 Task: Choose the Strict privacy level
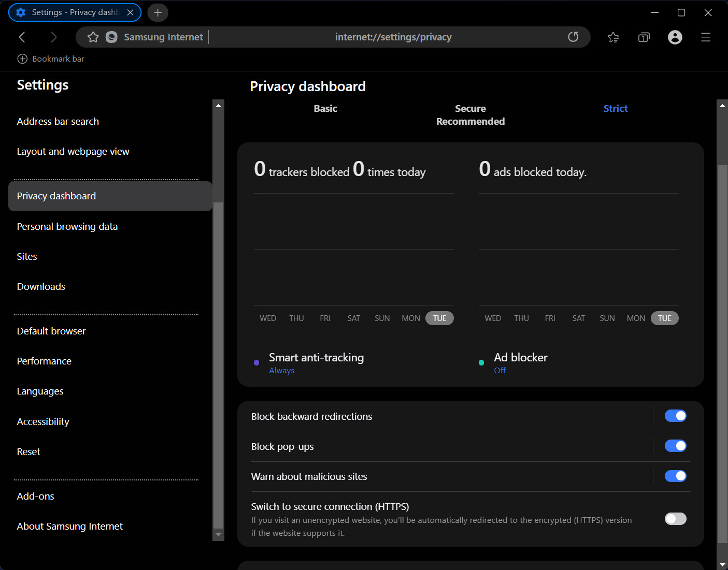tap(616, 109)
